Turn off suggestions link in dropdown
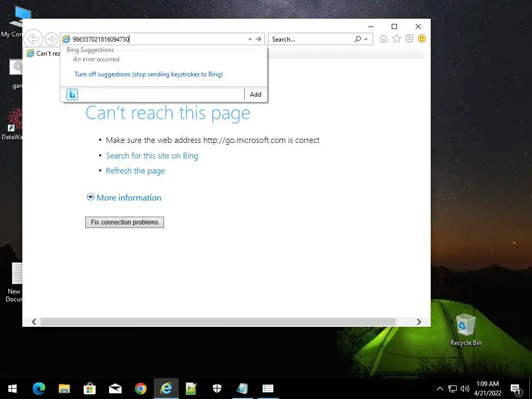Screen dimensions: 532x399 point(149,74)
